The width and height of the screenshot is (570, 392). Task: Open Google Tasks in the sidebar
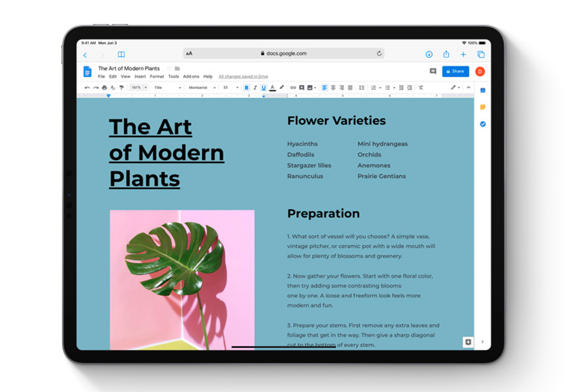tap(483, 123)
